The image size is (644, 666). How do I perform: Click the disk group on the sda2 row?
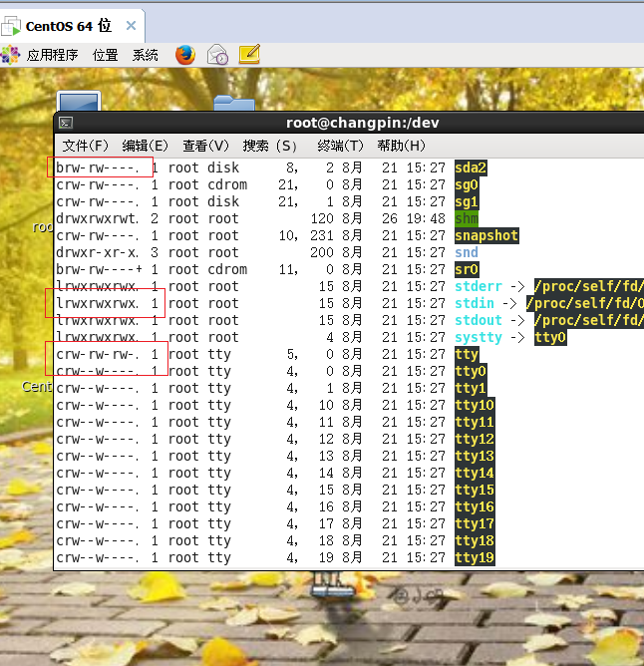(223, 167)
